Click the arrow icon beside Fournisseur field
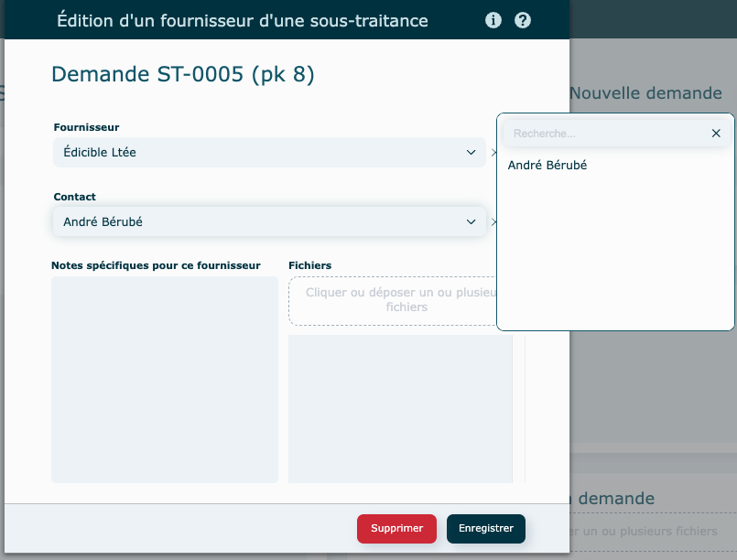The image size is (737, 560). click(494, 153)
